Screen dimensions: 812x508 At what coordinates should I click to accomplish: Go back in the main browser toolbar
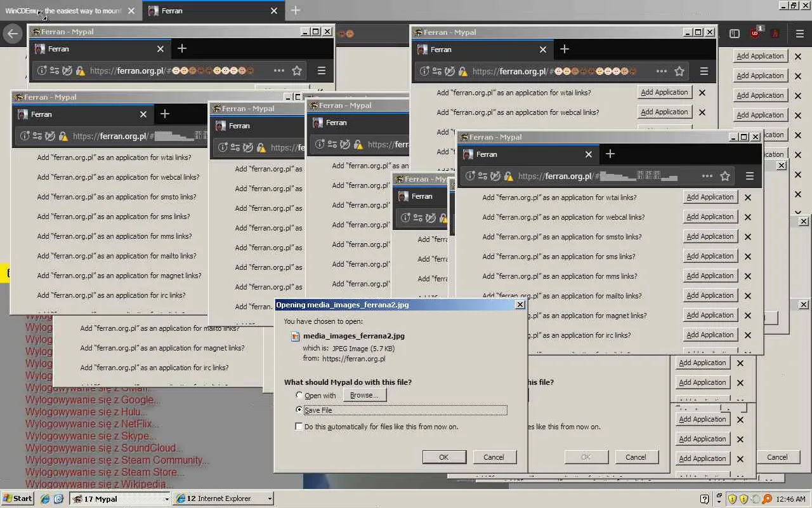coord(13,34)
